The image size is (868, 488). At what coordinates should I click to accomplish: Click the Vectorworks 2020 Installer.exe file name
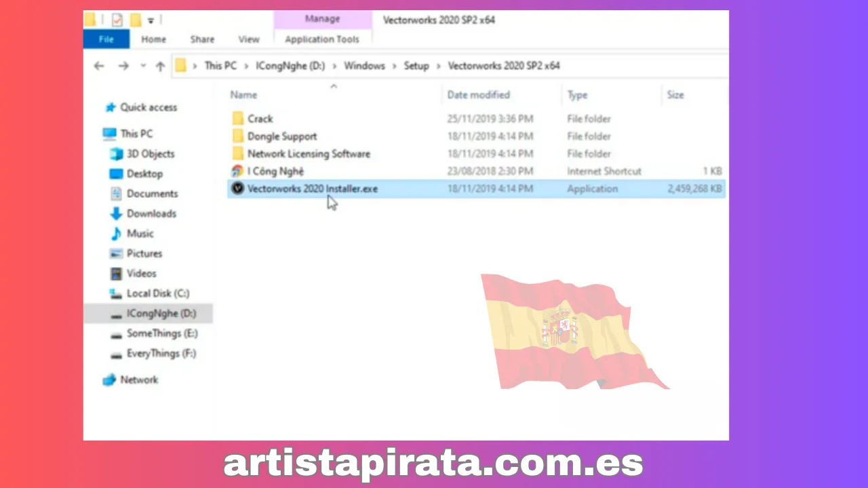click(313, 188)
